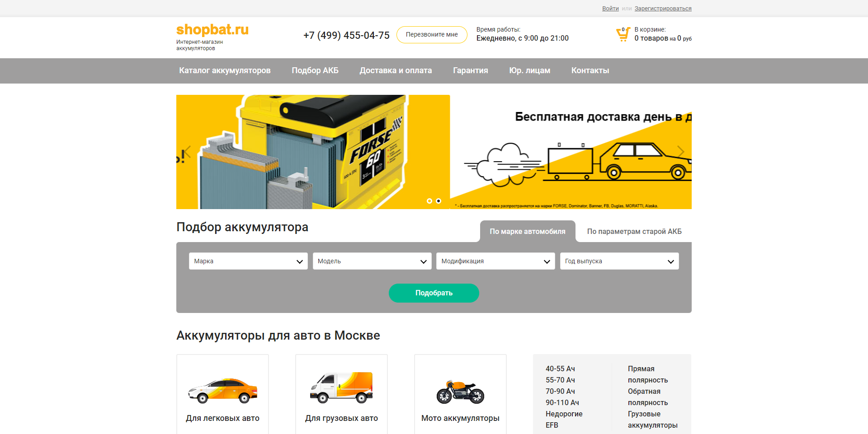Click the motorcycle battery category image
Viewport: 868px width, 434px height.
pyautogui.click(x=460, y=391)
